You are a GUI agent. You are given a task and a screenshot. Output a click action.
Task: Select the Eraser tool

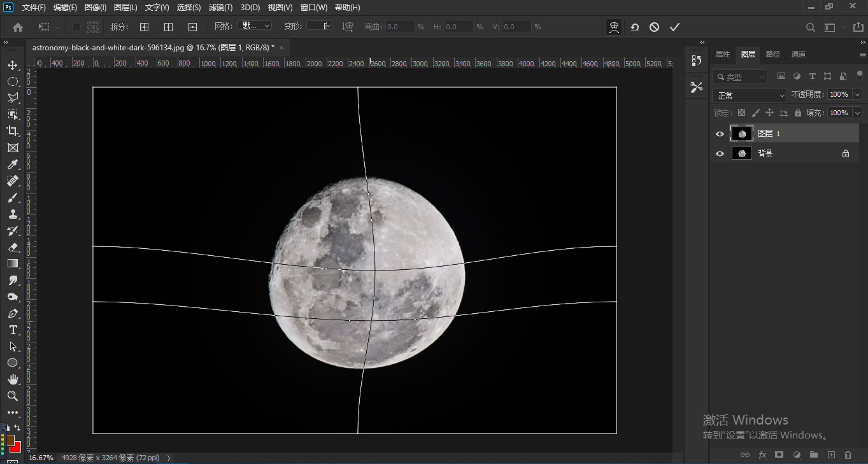click(13, 247)
